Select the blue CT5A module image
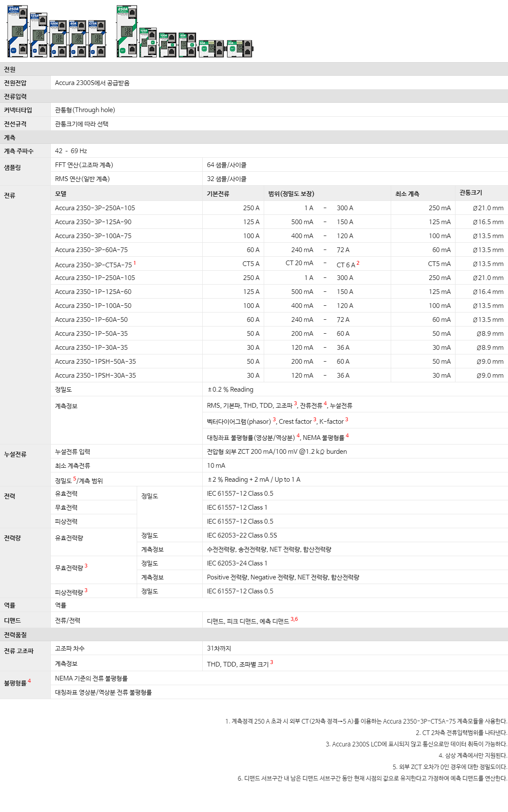 (x=97, y=38)
